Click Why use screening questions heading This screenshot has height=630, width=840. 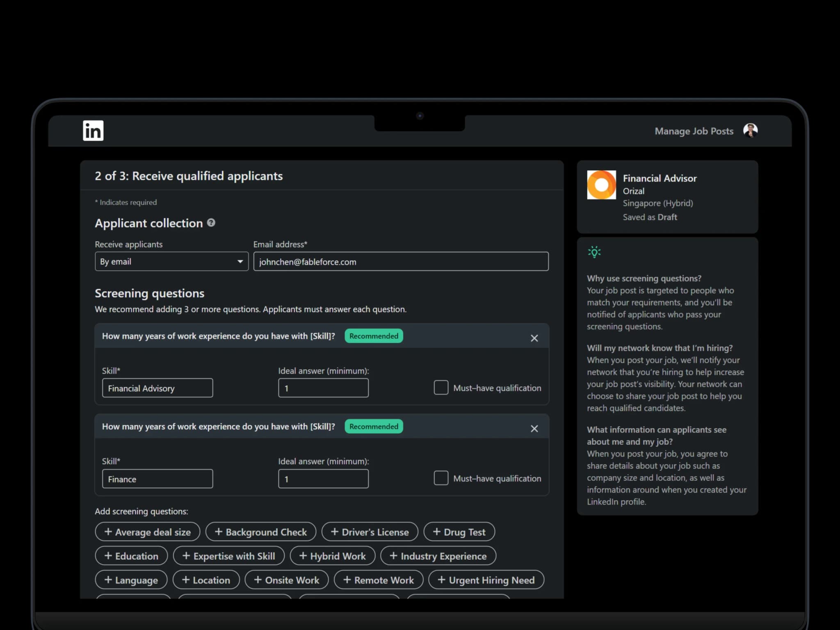pyautogui.click(x=644, y=278)
